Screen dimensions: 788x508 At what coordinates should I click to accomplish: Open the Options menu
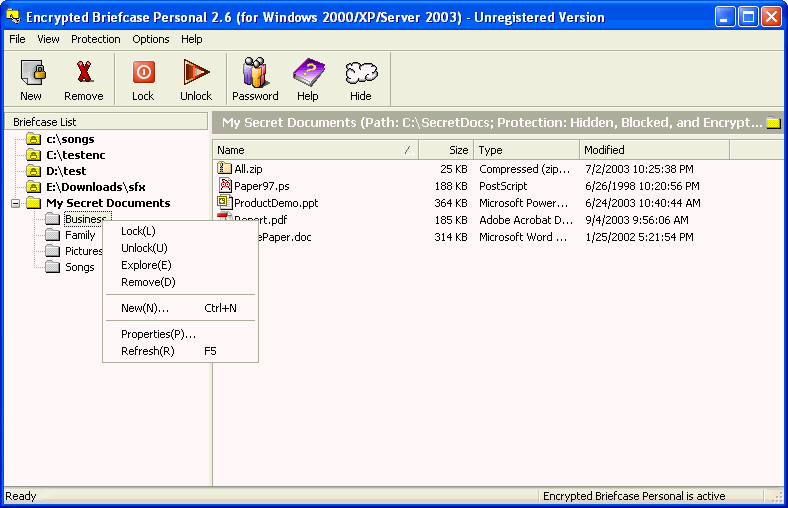(151, 39)
